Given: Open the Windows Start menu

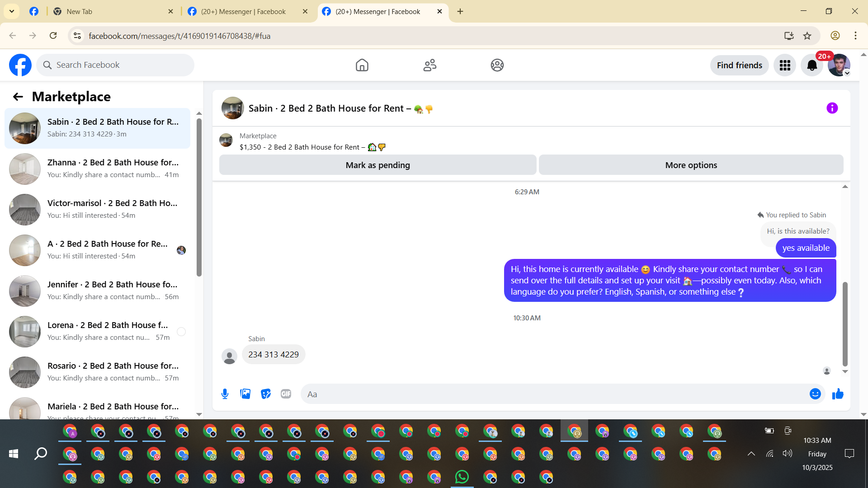Looking at the screenshot, I should (14, 454).
